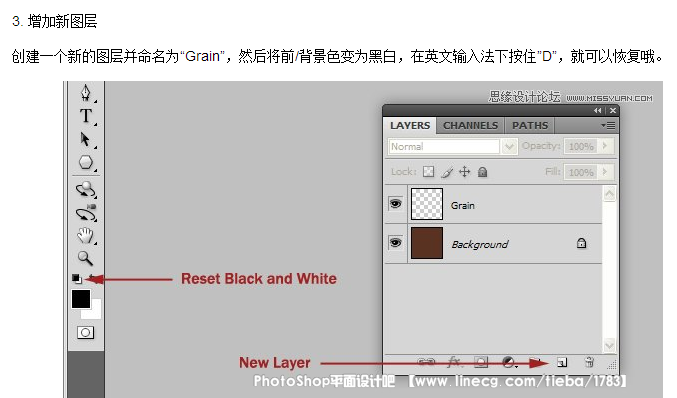
Task: Select the 3D Rotate tool
Action: click(x=85, y=189)
